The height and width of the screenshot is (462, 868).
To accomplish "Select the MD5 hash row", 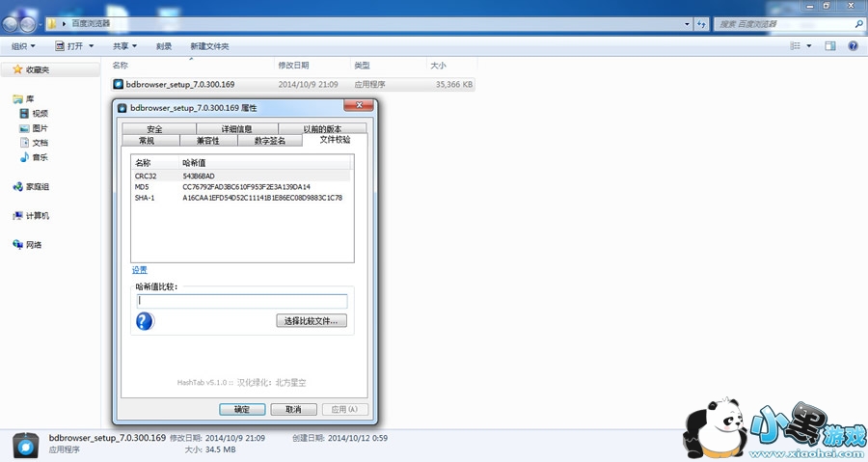I will 241,187.
